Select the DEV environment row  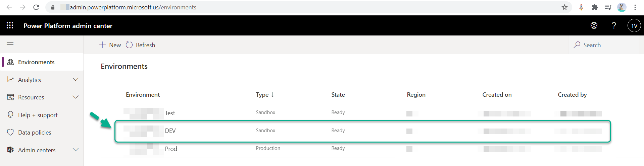pyautogui.click(x=170, y=131)
